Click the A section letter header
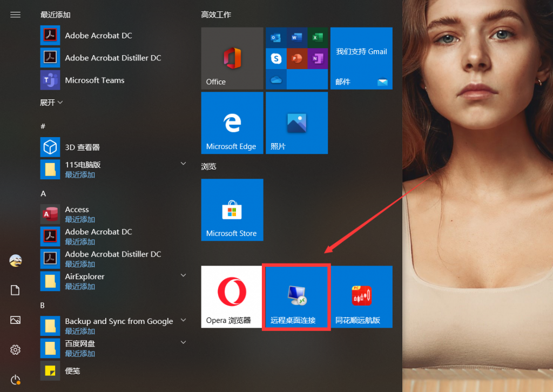553x392 pixels. 43,193
